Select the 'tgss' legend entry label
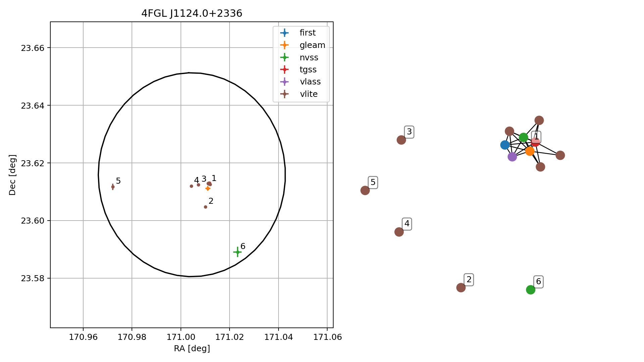Image resolution: width=644 pixels, height=362 pixels. (308, 70)
